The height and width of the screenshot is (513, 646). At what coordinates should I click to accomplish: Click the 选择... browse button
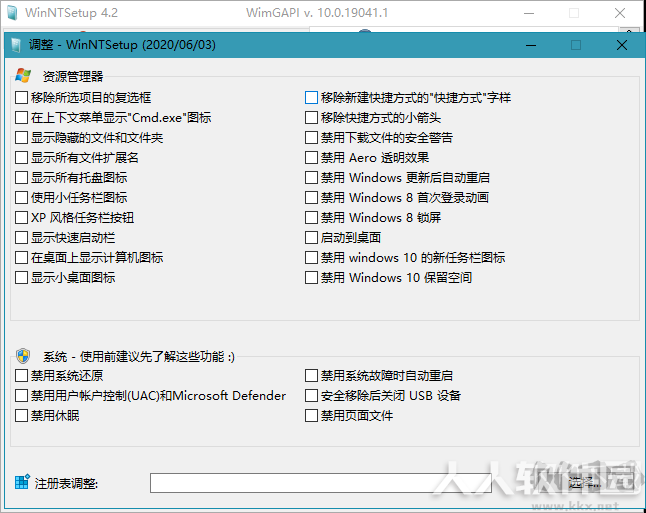pos(587,483)
